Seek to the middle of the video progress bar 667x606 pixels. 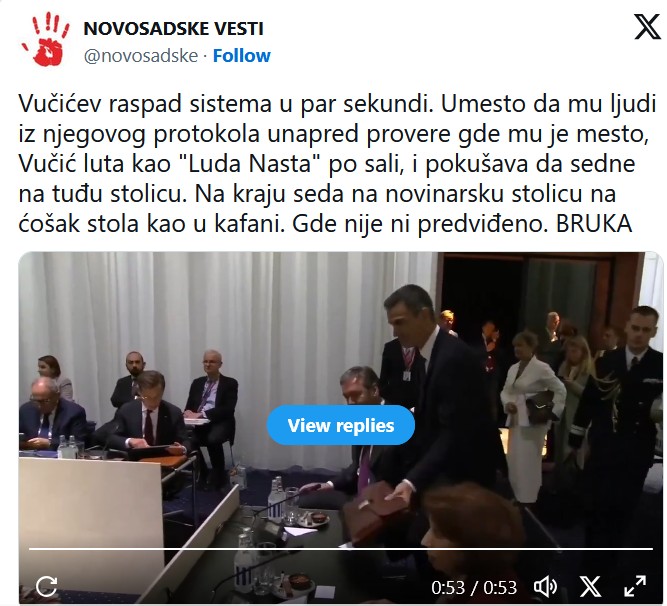(340, 549)
